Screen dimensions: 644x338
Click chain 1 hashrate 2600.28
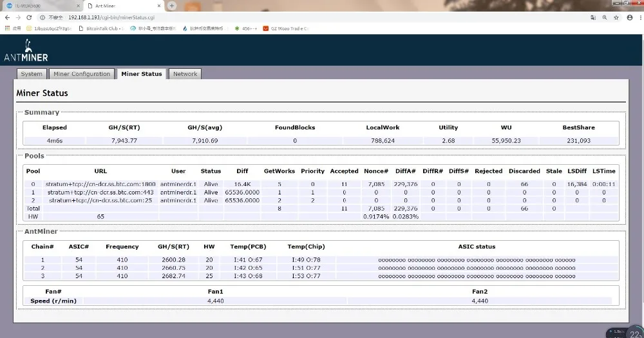pos(173,259)
